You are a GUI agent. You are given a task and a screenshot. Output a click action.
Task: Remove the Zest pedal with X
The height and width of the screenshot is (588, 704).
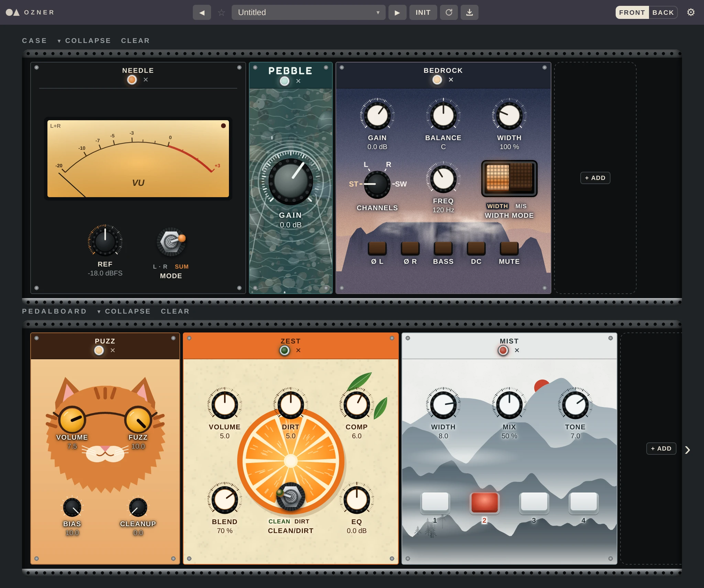tap(298, 350)
